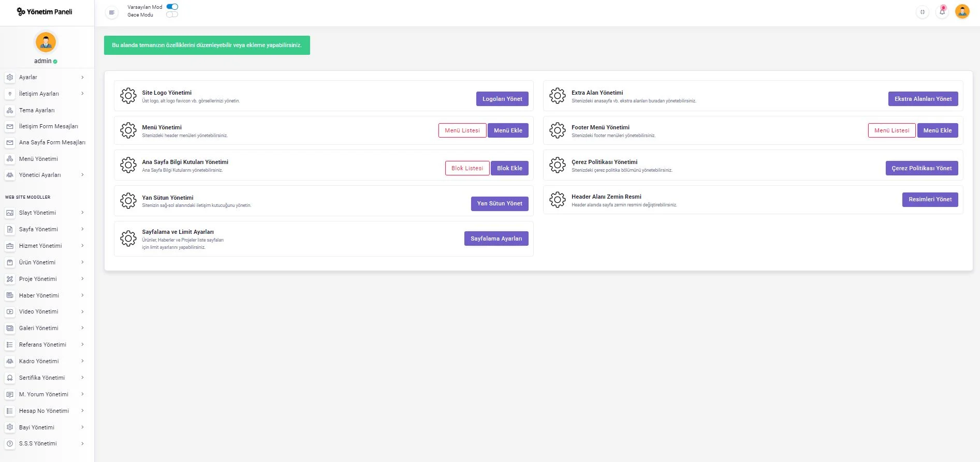Click the admin profile picture in sidebar
Viewport: 980px width, 462px height.
tap(46, 42)
